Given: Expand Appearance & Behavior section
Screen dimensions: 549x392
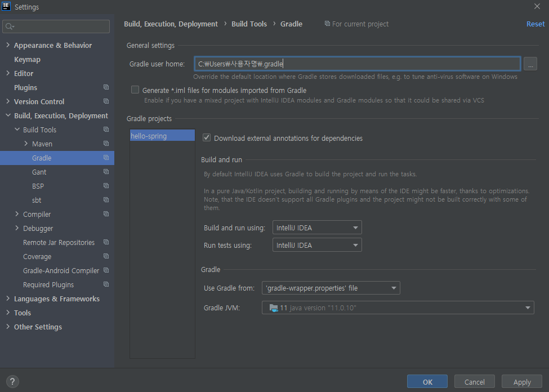Looking at the screenshot, I should pyautogui.click(x=8, y=45).
